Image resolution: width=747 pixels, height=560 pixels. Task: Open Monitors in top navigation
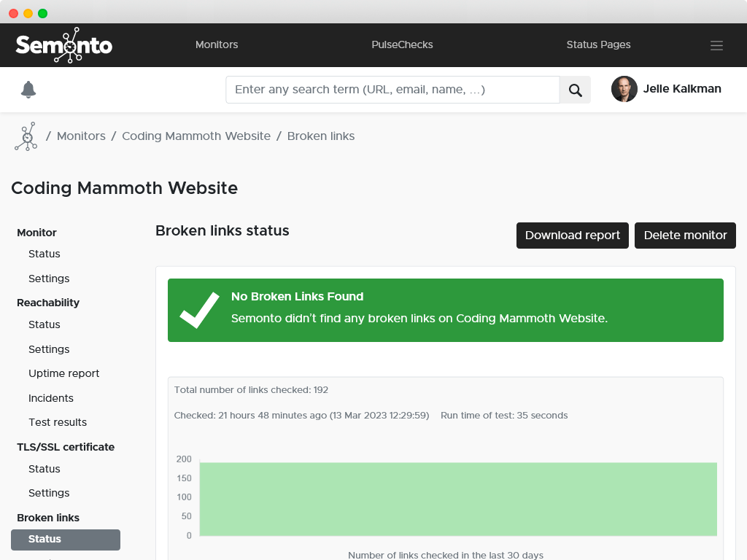(217, 44)
